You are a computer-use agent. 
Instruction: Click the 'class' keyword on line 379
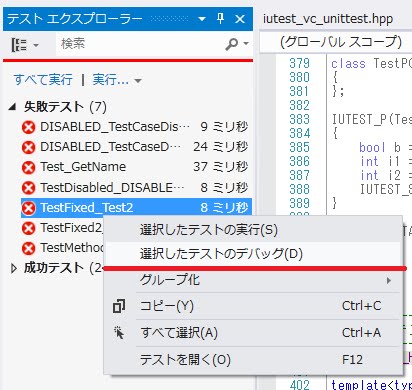point(348,63)
